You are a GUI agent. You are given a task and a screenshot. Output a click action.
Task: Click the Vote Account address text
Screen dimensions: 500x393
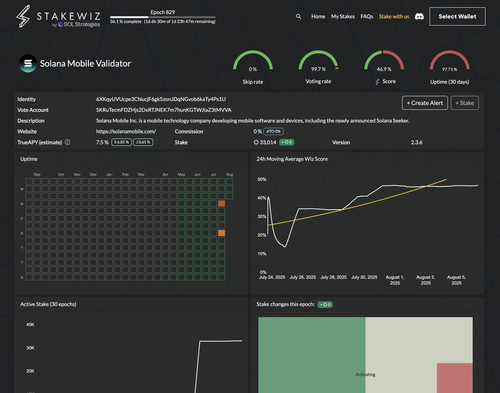163,110
